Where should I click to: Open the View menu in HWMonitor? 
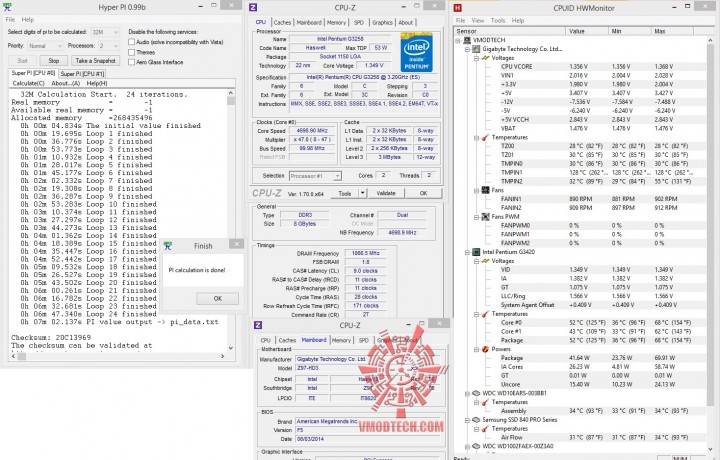[x=478, y=21]
